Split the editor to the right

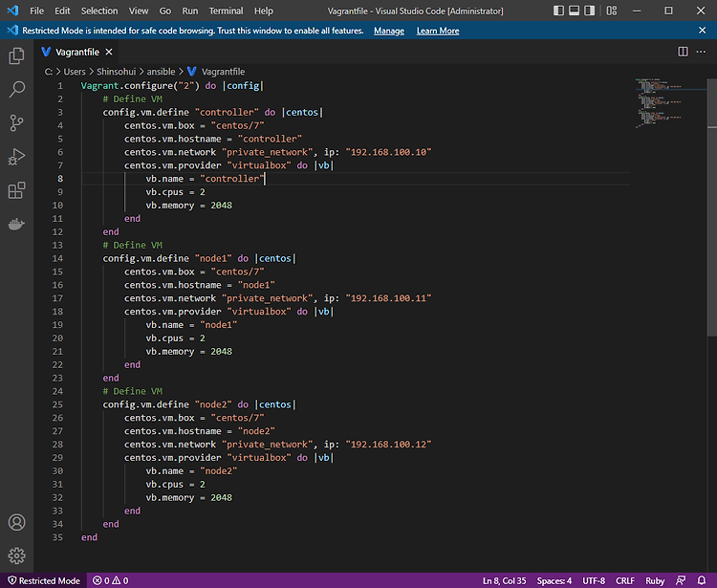coord(683,52)
